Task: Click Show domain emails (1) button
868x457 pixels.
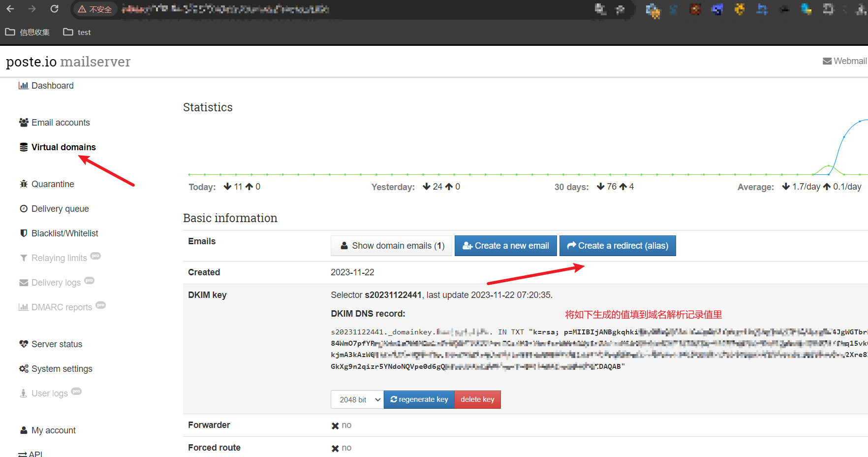Action: tap(391, 246)
